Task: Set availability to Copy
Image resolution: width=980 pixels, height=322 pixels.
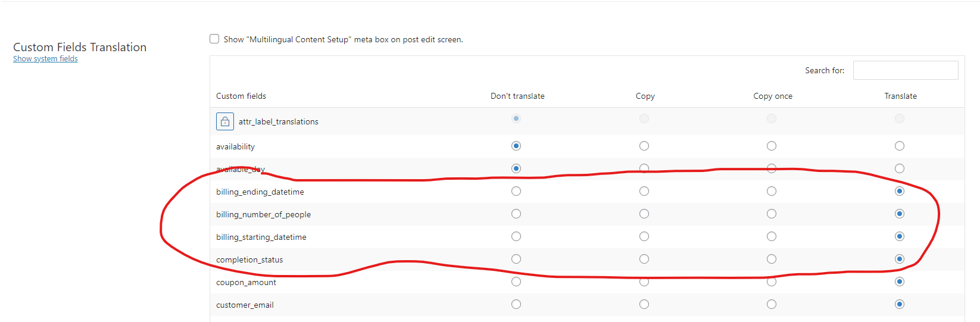Action: pyautogui.click(x=644, y=146)
